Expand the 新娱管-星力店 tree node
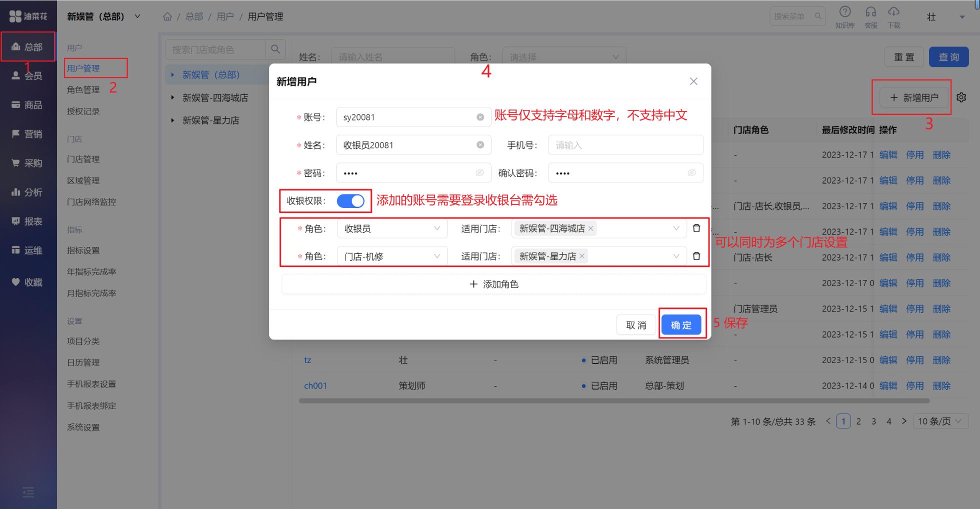This screenshot has width=980, height=509. 172,120
